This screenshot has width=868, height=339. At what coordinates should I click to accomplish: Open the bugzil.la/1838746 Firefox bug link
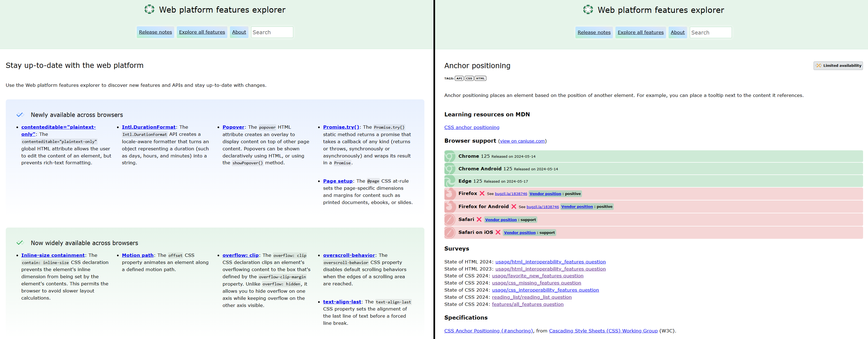click(511, 194)
